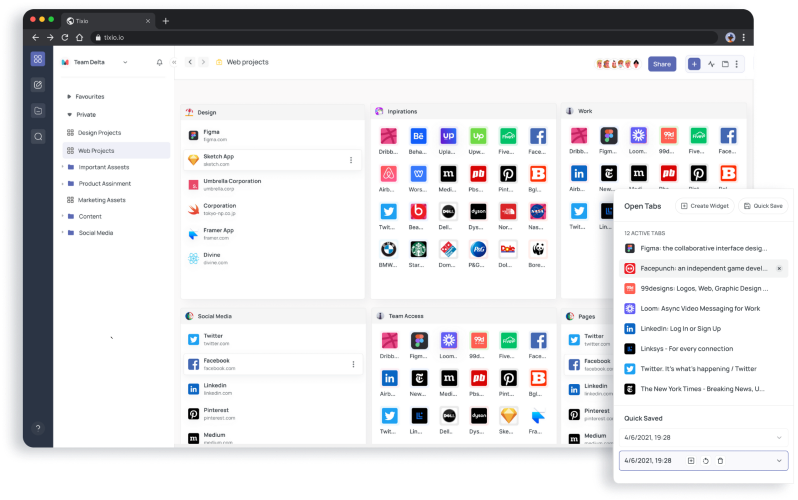Open browser profile avatar

click(x=730, y=37)
